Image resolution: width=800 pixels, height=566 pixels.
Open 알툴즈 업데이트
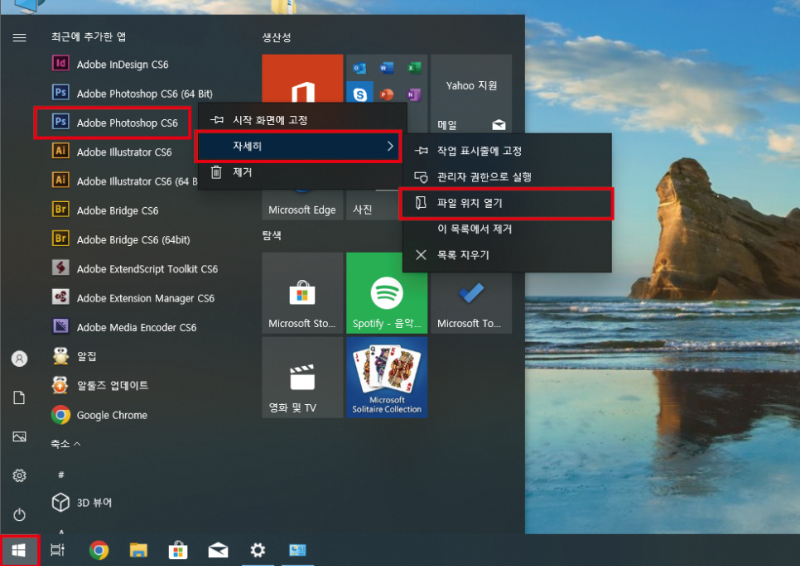point(99,385)
